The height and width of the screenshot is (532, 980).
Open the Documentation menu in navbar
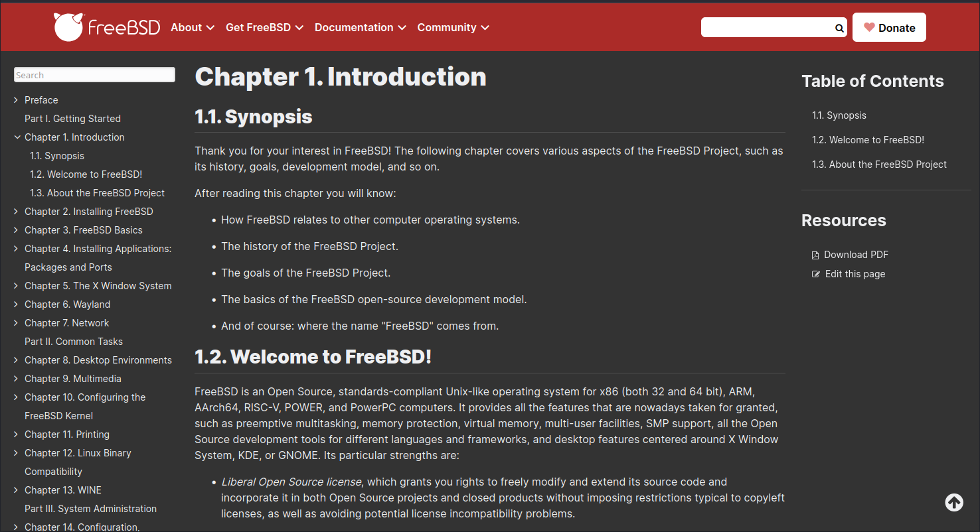pos(361,27)
